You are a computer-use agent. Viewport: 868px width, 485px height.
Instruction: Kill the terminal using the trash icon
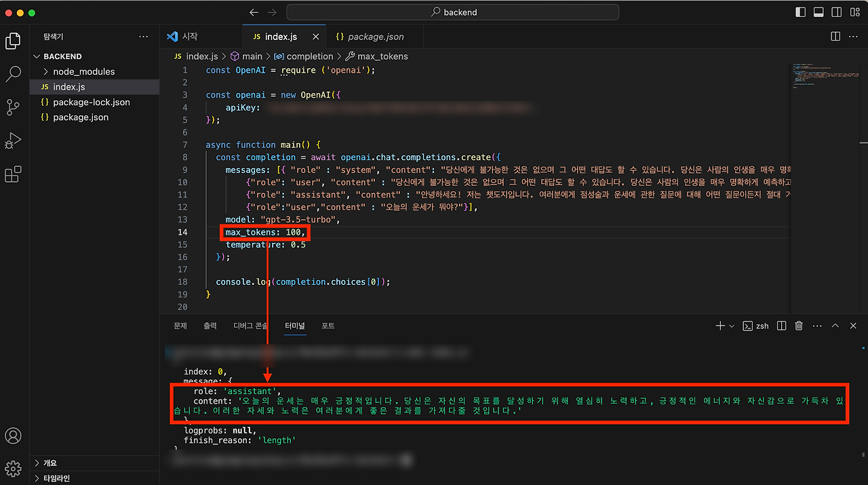point(800,326)
